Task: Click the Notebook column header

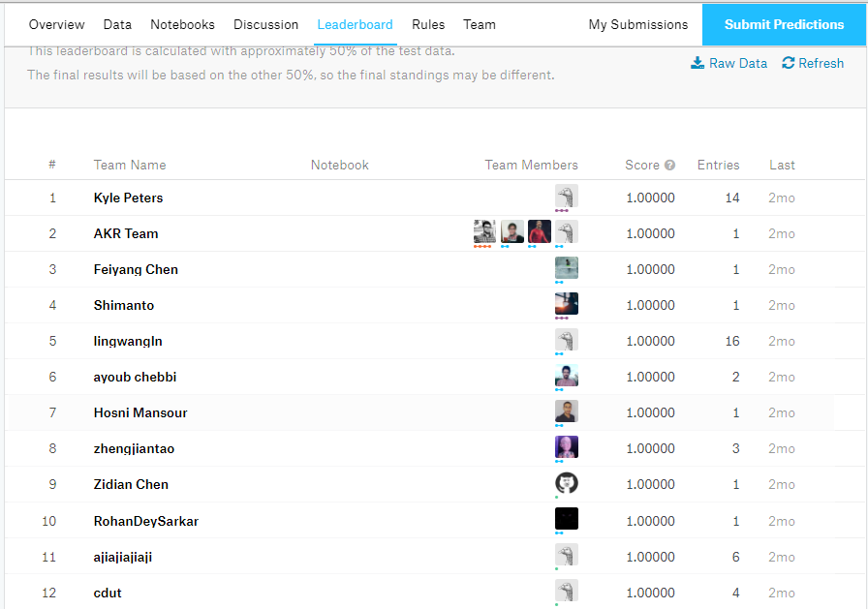Action: point(339,165)
